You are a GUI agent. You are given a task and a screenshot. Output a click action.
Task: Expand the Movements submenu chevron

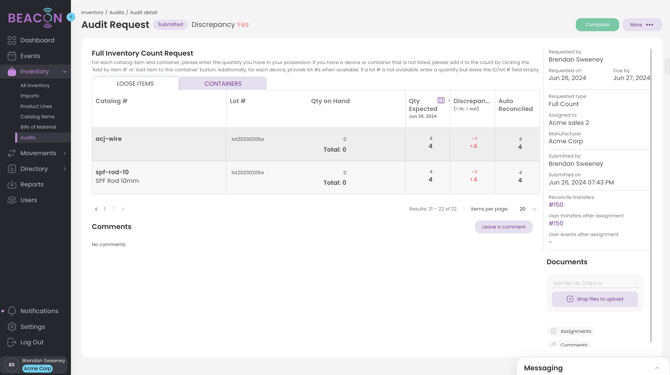click(65, 153)
